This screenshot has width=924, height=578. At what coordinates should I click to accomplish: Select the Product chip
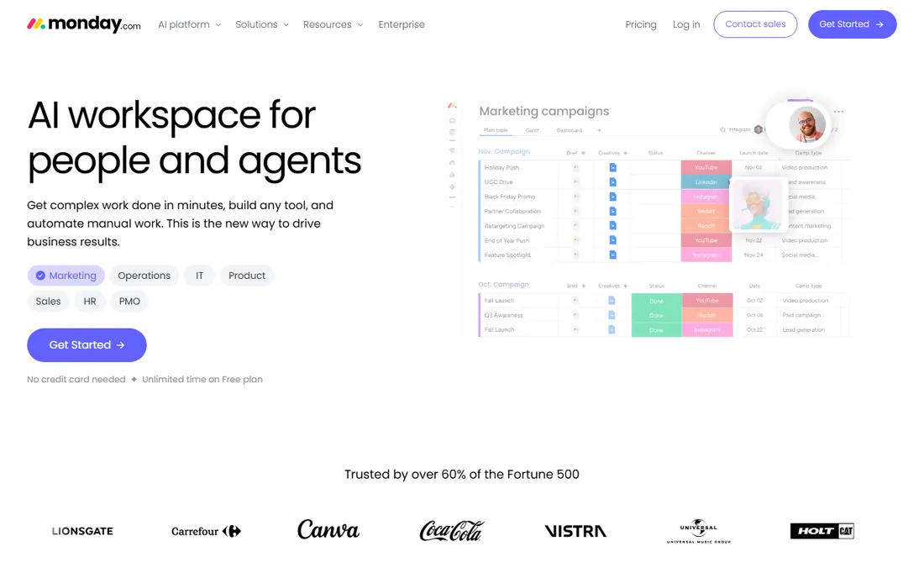pos(247,276)
